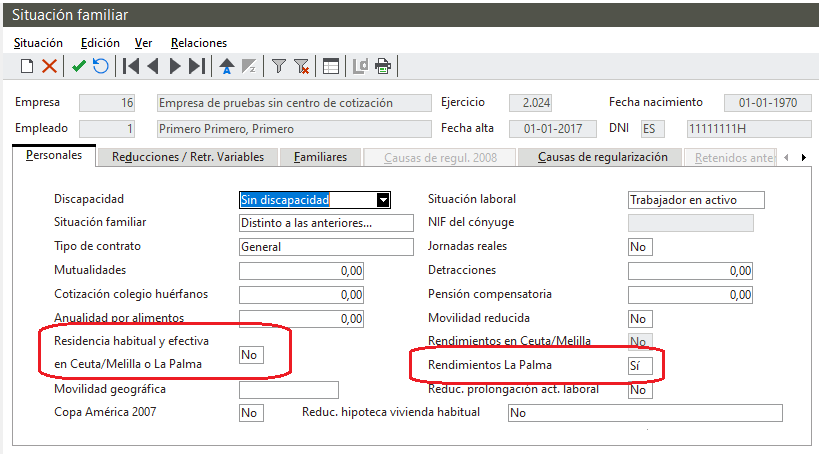Go to the next record arrow
Viewport: 819px width, 454px height.
point(175,67)
